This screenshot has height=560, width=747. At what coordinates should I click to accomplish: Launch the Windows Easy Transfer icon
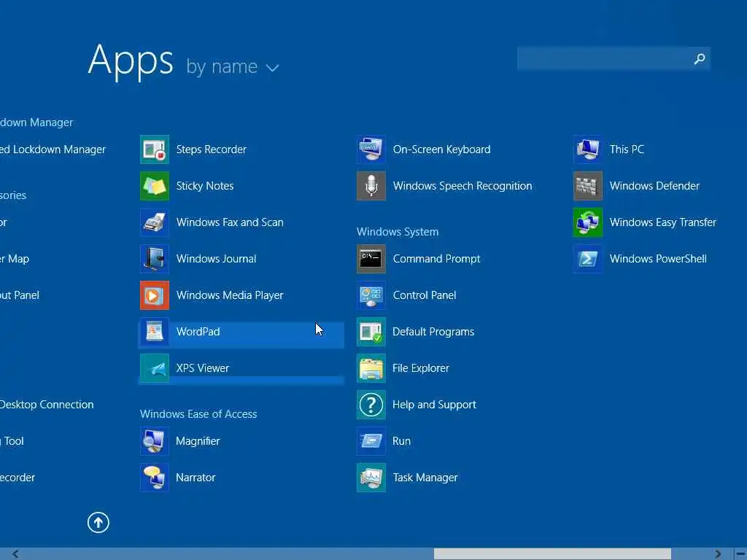[x=588, y=222]
